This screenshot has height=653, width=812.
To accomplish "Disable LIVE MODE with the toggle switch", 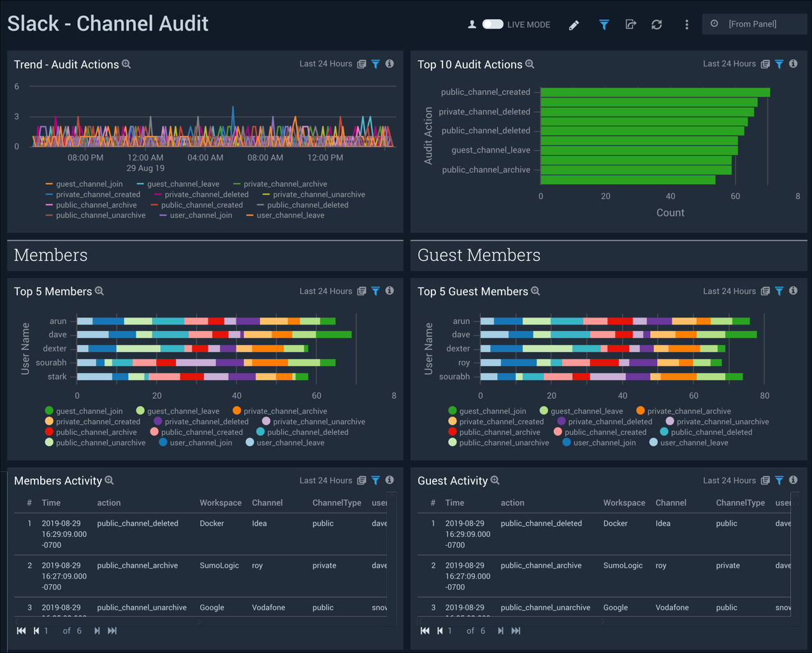I will (x=493, y=24).
